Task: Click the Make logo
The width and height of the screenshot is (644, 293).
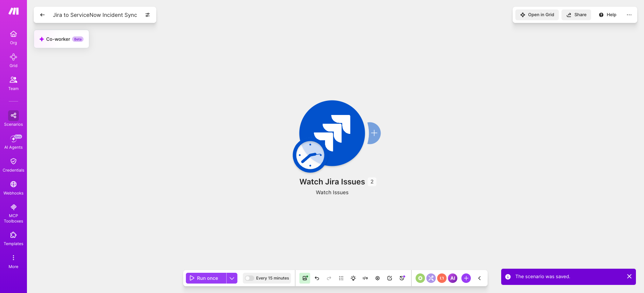Action: [13, 11]
